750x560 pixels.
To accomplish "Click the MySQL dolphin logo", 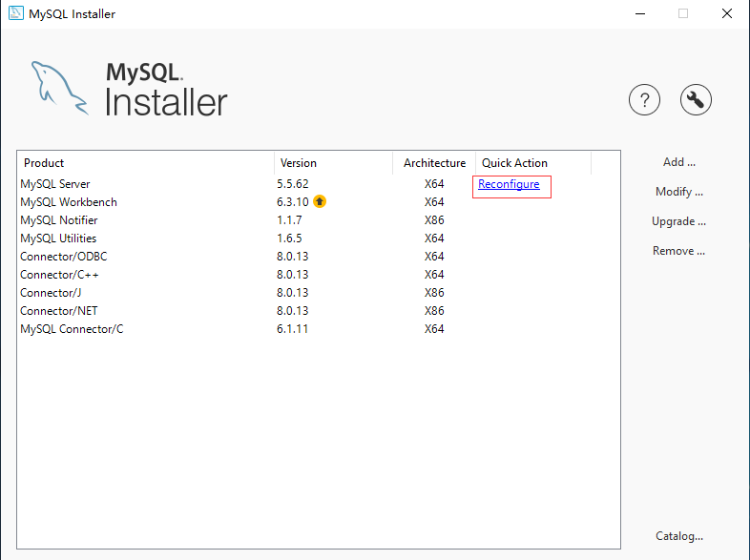I will [60, 88].
